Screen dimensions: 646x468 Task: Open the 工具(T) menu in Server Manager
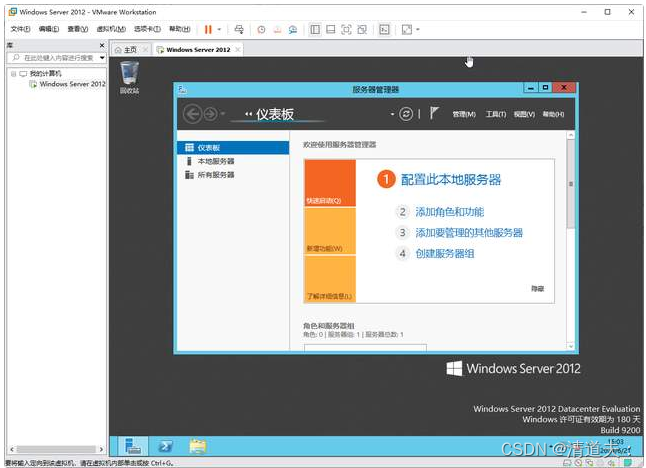(x=496, y=114)
